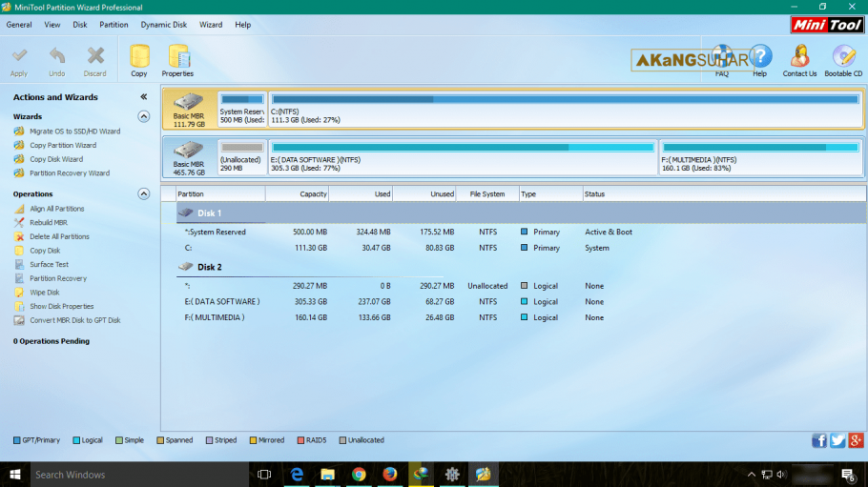Collapse the Wizards section
The image size is (868, 487).
point(144,116)
